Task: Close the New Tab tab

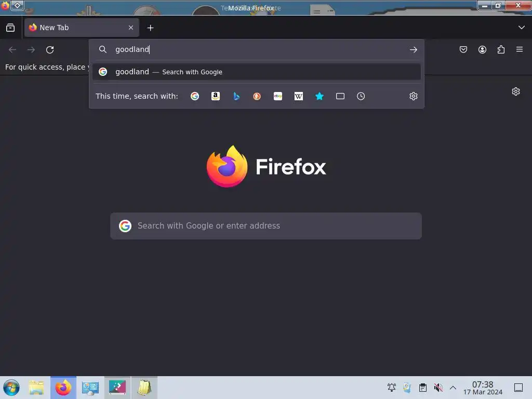Action: 131,28
